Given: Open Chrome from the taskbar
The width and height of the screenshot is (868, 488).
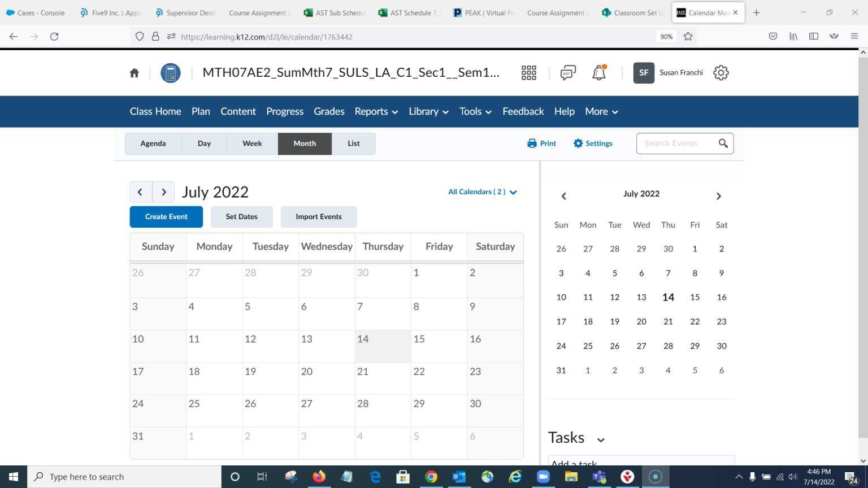Looking at the screenshot, I should point(431,476).
